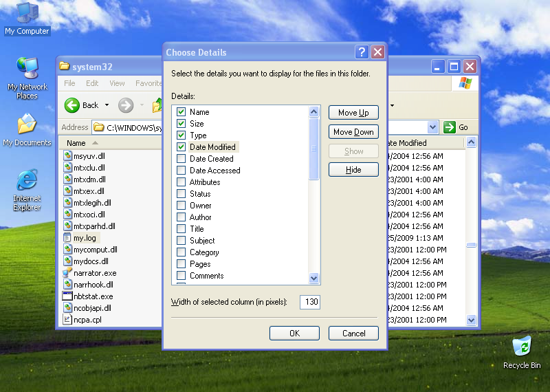Enable the Attributes checkbox
This screenshot has width=550, height=392.
(181, 182)
